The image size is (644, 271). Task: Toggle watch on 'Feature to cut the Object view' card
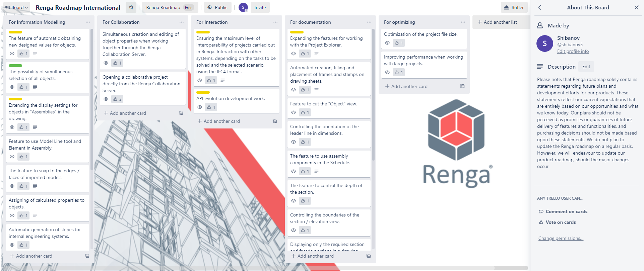[x=294, y=112]
